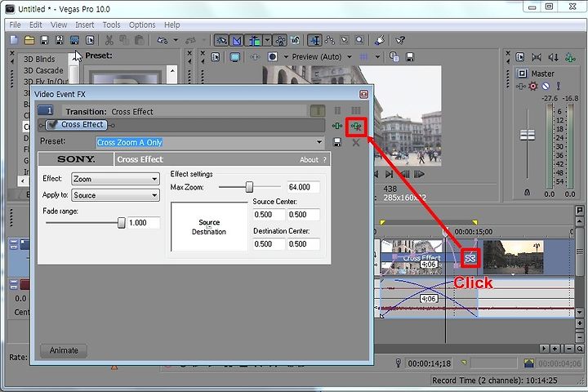This screenshot has width=588, height=392.
Task: Open the Options menu
Action: tap(142, 24)
